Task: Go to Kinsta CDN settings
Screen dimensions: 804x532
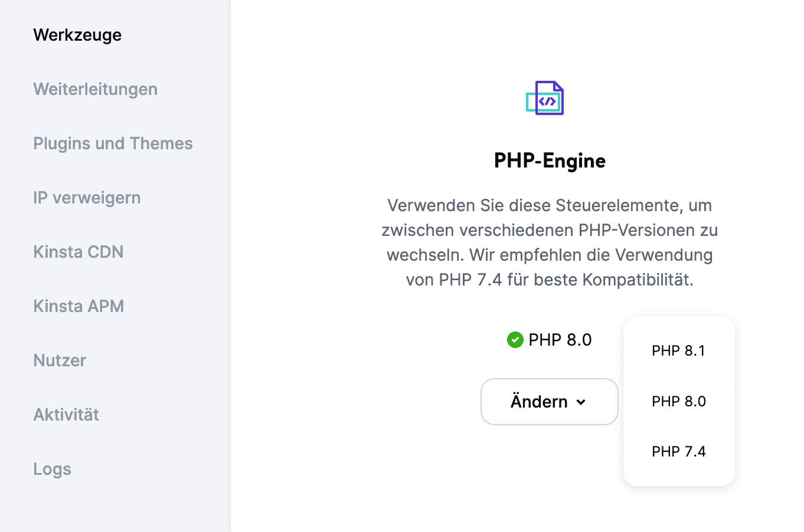Action: (79, 252)
